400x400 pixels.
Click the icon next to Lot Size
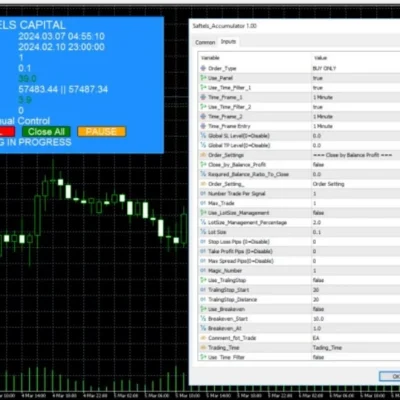click(203, 232)
